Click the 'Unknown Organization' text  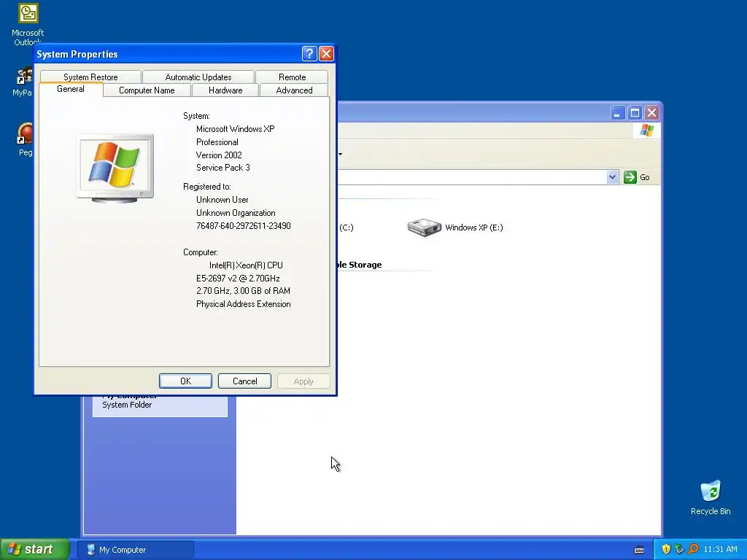(x=236, y=213)
